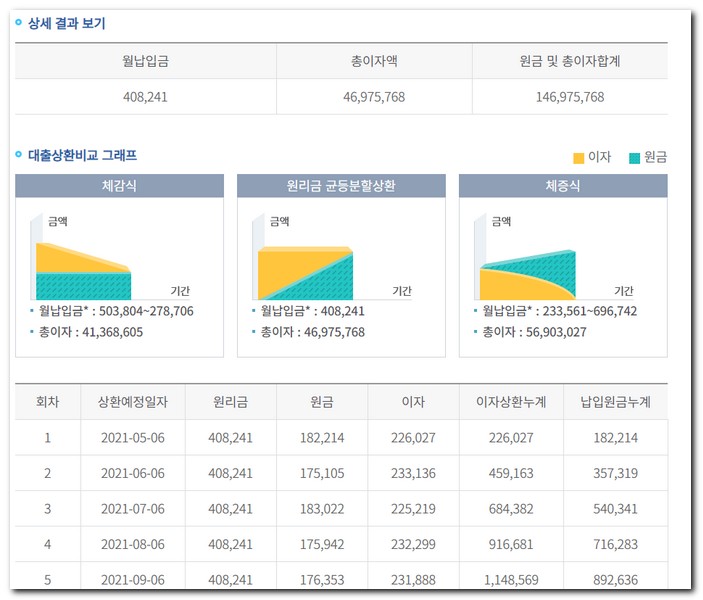
Task: Select the 체감식 header tab
Action: click(x=119, y=186)
